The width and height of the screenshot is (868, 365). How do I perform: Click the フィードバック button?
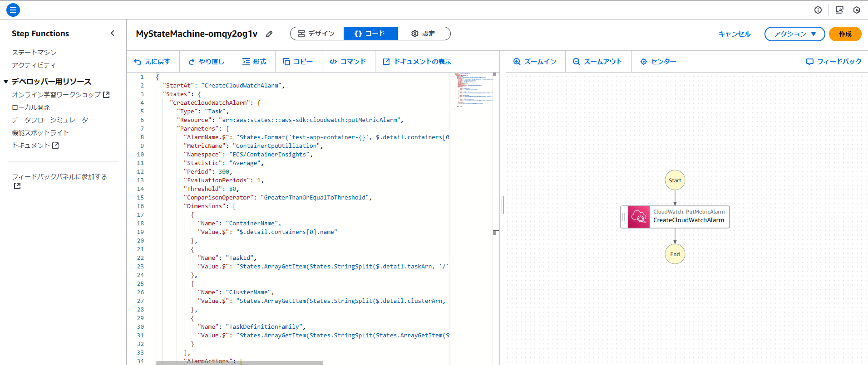[x=834, y=62]
